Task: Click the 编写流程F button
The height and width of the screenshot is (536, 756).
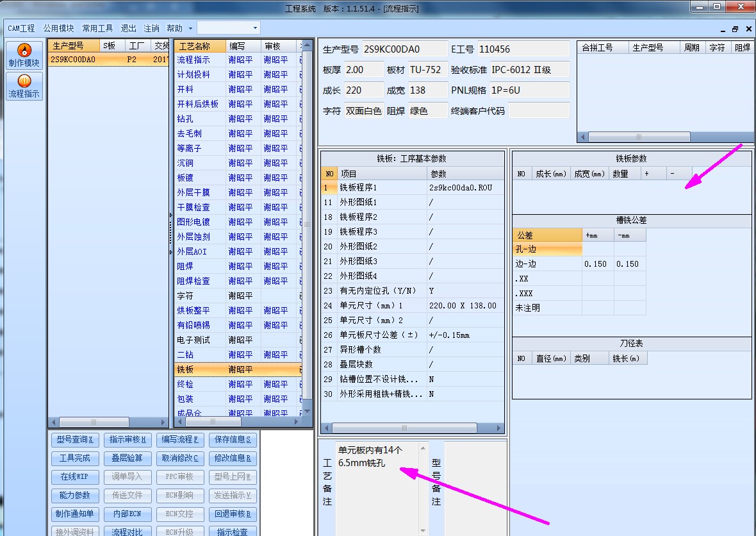Action: pos(180,440)
